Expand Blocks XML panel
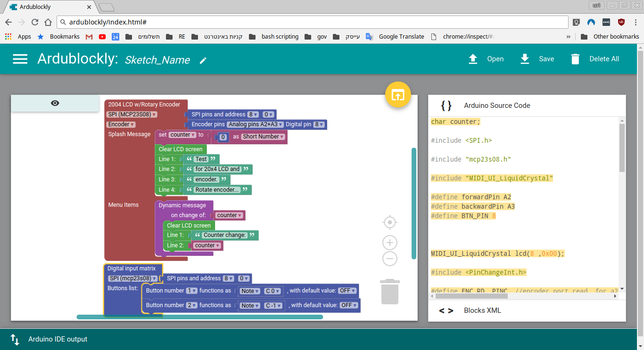The height and width of the screenshot is (350, 644). pos(527,310)
